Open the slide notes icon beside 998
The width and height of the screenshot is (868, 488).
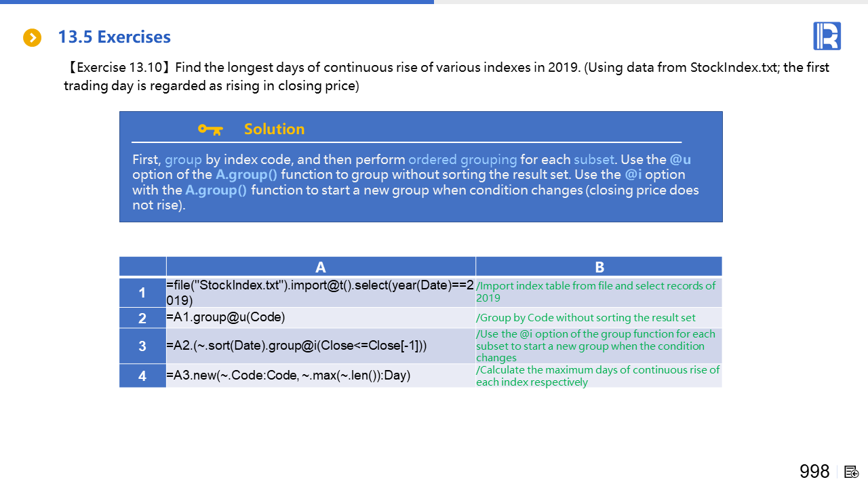tap(852, 472)
